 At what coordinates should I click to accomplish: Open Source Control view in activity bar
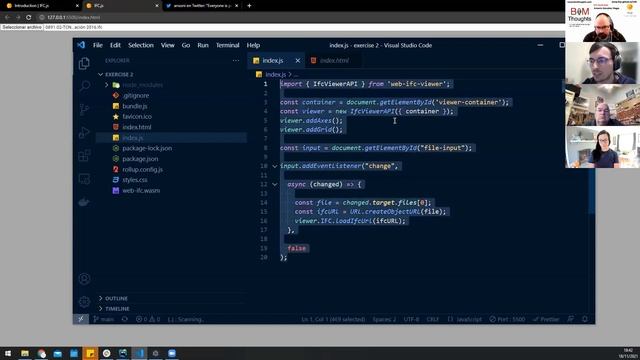click(84, 109)
